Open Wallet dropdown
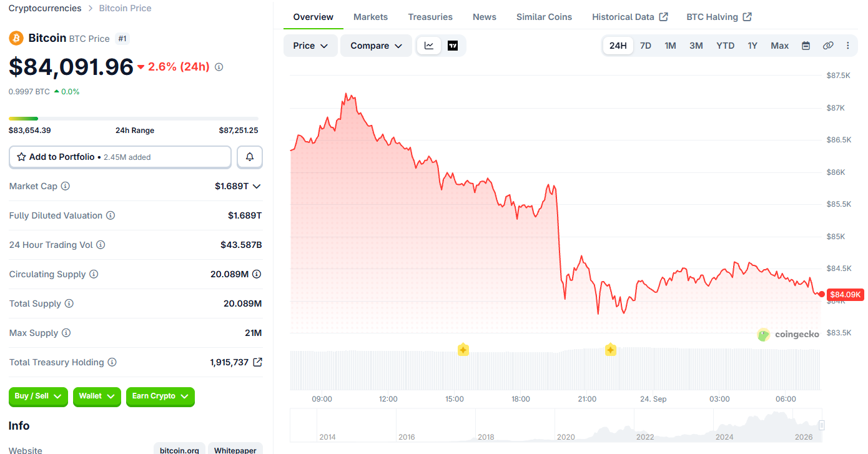 pyautogui.click(x=97, y=396)
